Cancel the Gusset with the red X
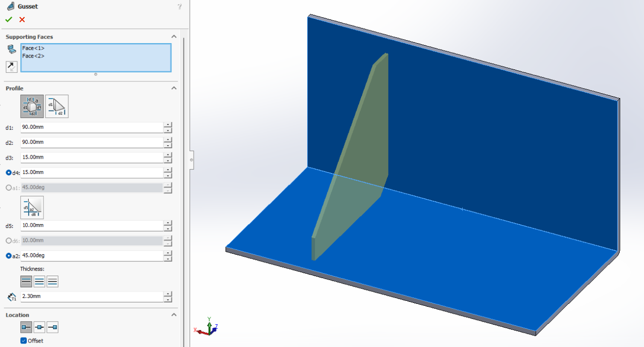Screen dimensions: 644x347 point(22,20)
